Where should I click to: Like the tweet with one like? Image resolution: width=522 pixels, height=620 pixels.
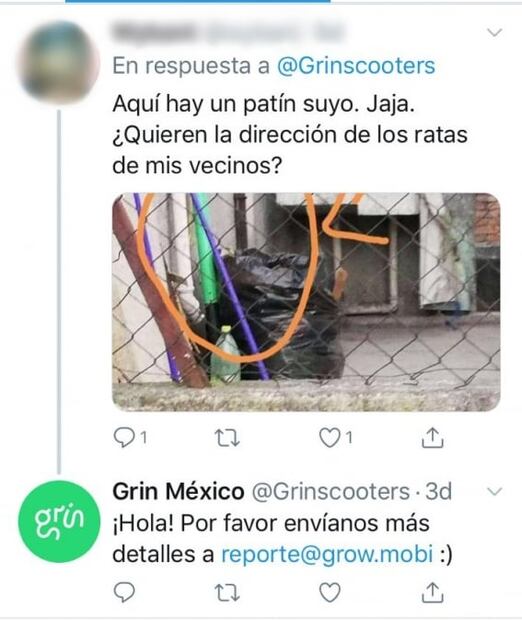pyautogui.click(x=330, y=438)
